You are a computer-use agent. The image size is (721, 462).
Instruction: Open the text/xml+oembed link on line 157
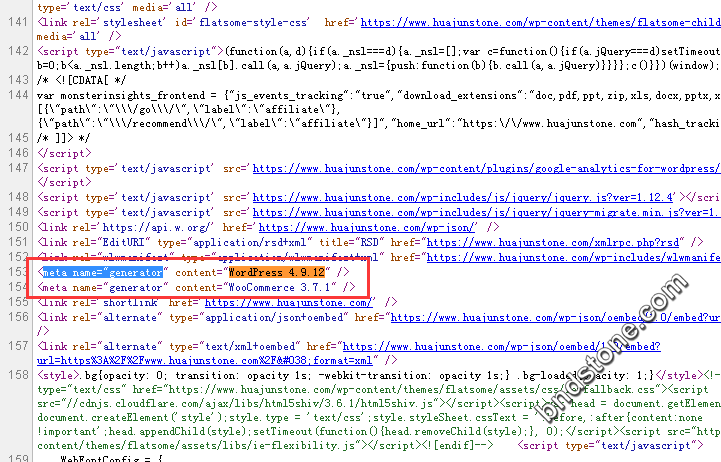click(501, 347)
